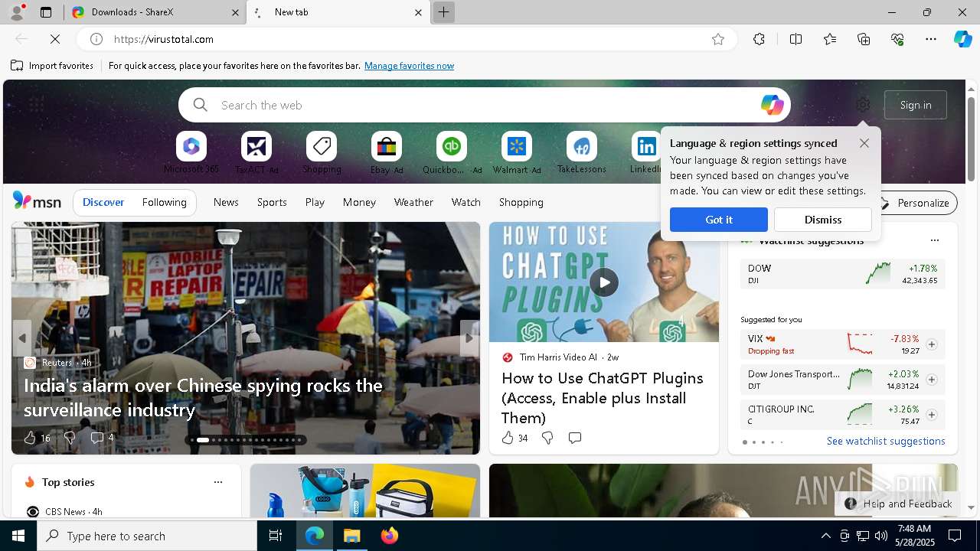Go to previous carousel story
Viewport: 980px width, 551px height.
(x=22, y=337)
